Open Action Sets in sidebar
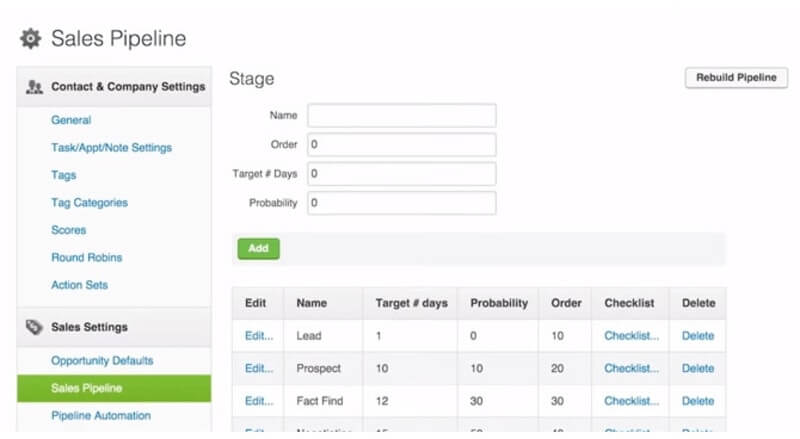 [x=80, y=285]
